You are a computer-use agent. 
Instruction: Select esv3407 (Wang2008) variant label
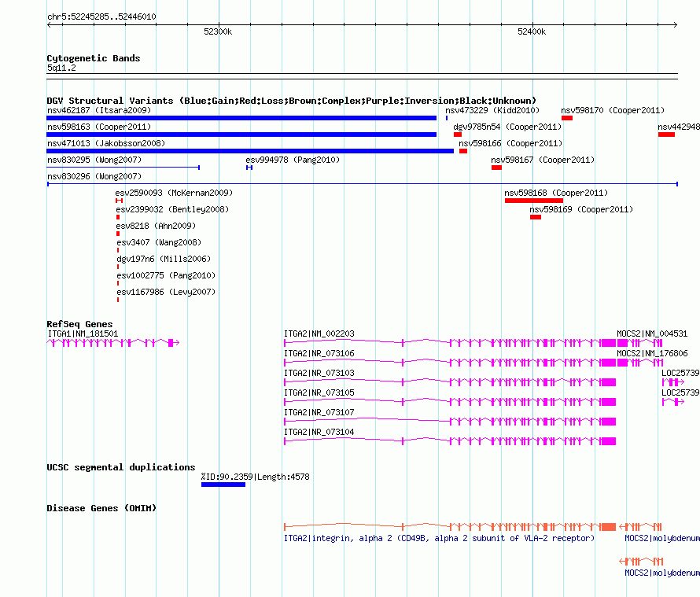click(159, 242)
